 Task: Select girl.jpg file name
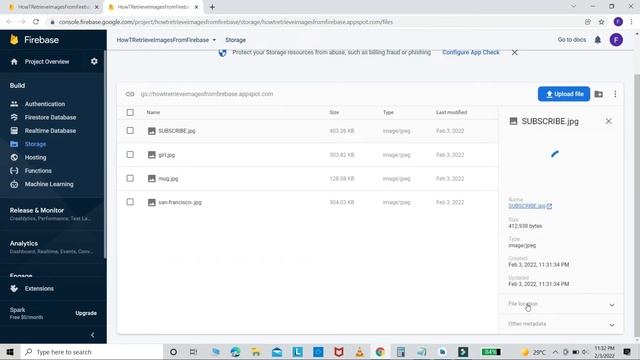point(167,155)
